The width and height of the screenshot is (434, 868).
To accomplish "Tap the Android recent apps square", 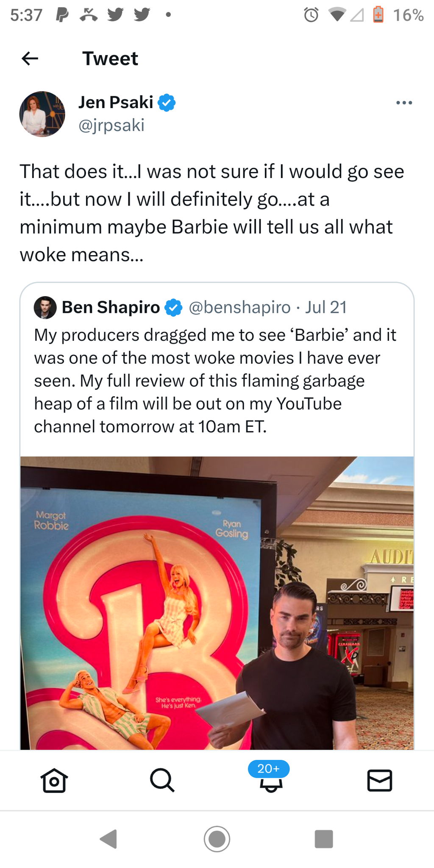I will pos(324,839).
